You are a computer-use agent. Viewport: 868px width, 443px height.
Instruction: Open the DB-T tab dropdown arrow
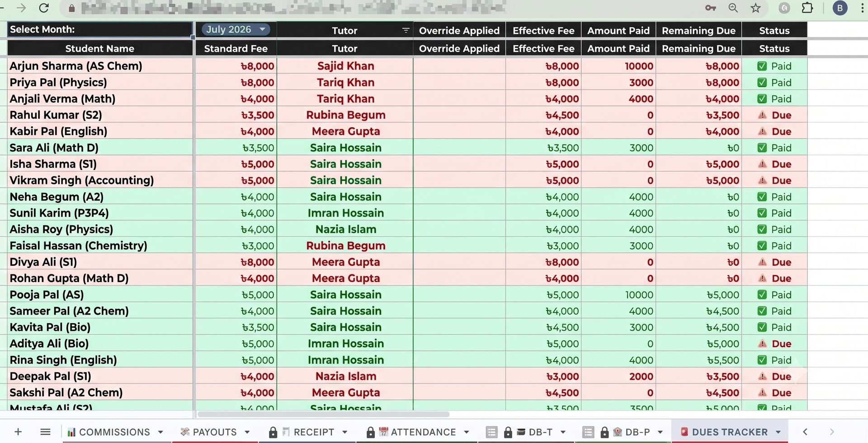[x=563, y=432]
